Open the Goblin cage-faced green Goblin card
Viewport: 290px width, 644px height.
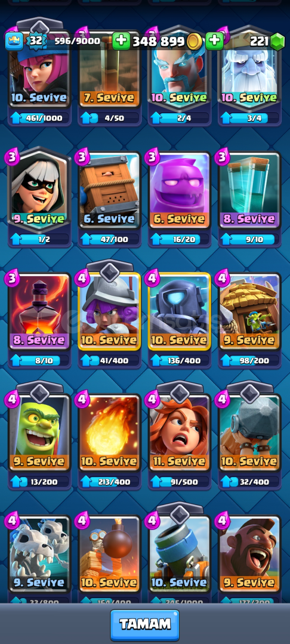click(39, 435)
